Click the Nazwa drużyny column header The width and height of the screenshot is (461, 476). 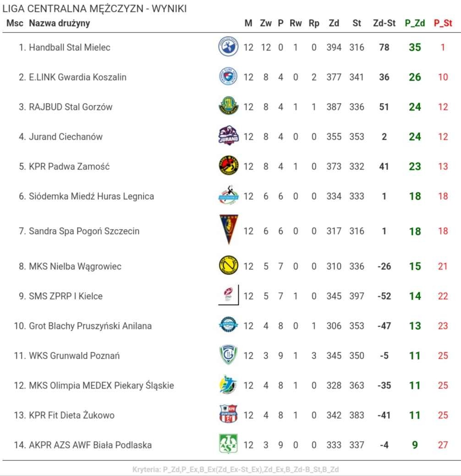(60, 23)
